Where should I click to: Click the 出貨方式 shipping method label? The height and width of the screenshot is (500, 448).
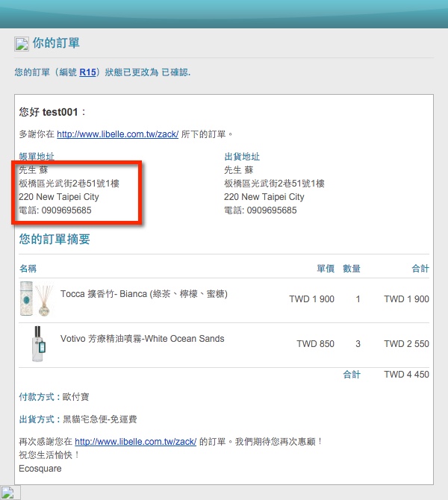[38, 419]
